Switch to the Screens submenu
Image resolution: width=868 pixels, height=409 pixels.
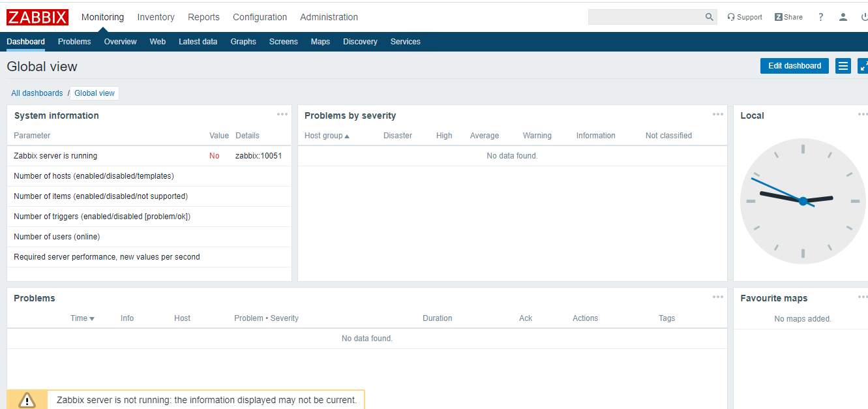(x=284, y=42)
